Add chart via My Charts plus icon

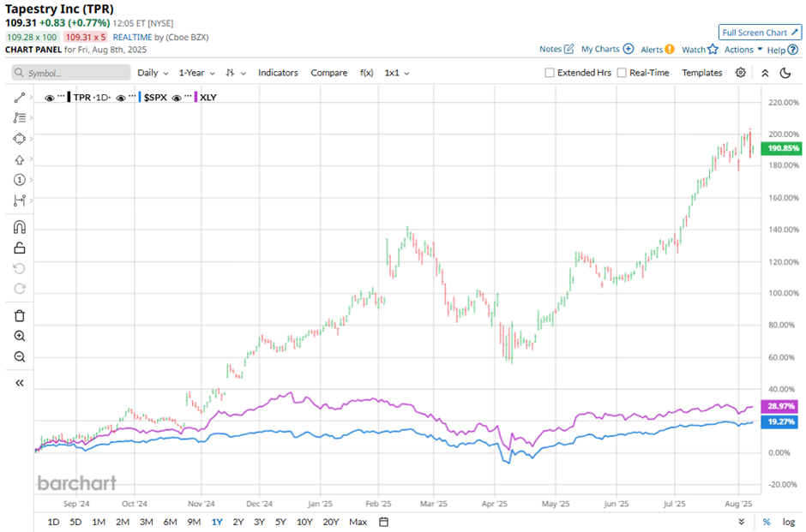tap(629, 49)
